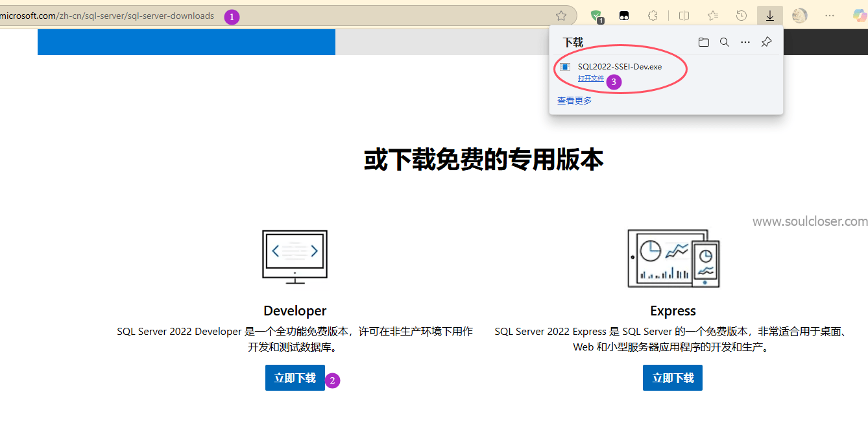Click 立即下载 button under Express
This screenshot has height=442, width=868.
coord(673,378)
